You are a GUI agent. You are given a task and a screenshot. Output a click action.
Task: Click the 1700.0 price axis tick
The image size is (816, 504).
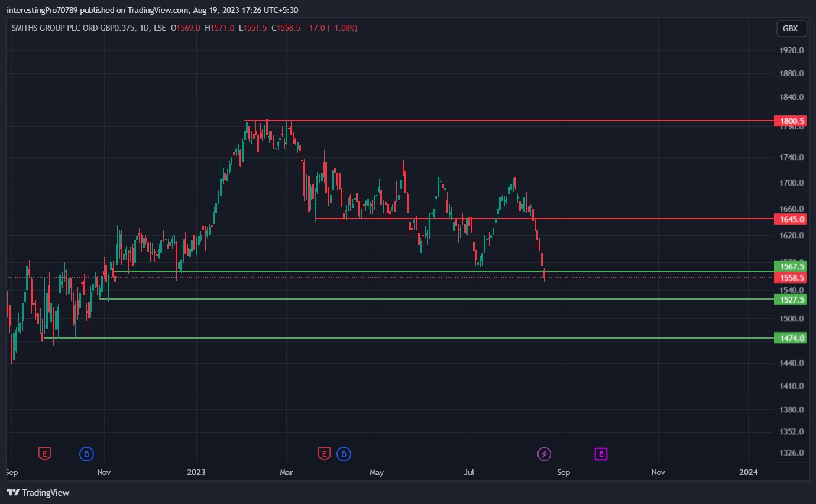792,183
